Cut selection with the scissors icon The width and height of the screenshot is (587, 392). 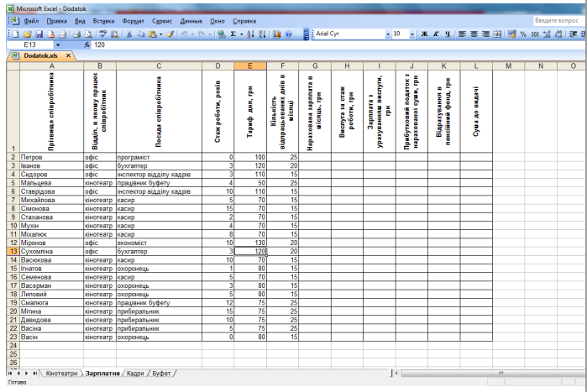[129, 34]
